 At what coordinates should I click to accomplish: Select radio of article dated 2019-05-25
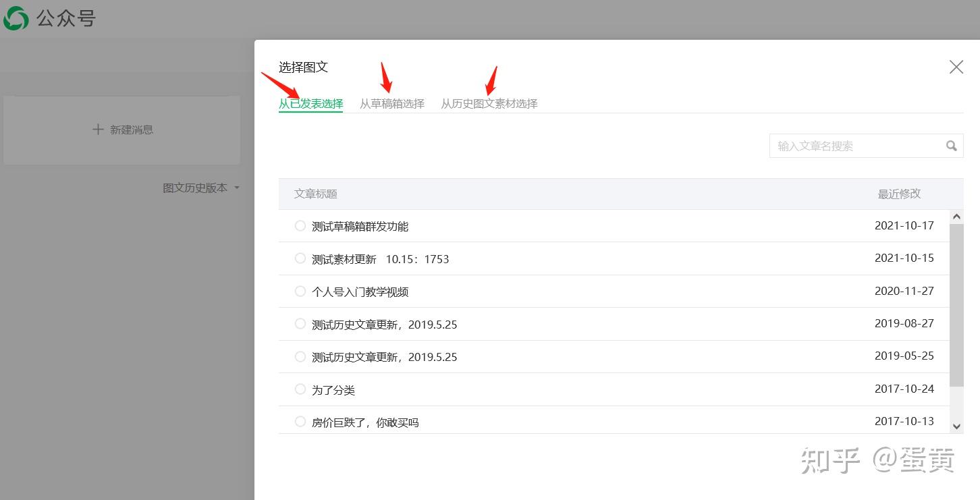(x=300, y=356)
